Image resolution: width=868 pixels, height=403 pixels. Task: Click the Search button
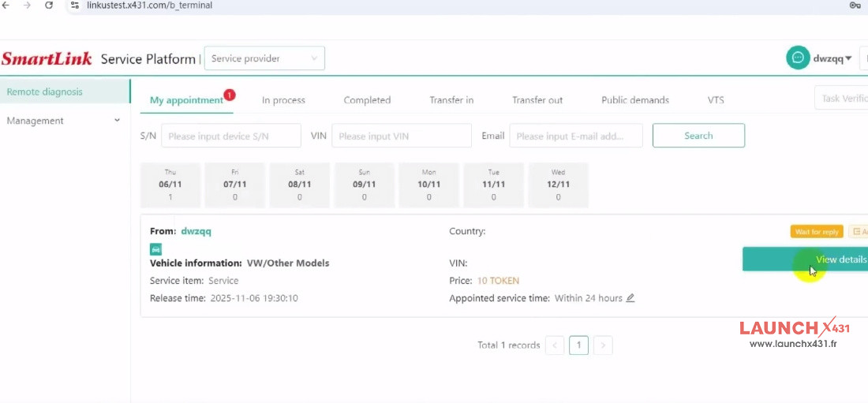[698, 136]
